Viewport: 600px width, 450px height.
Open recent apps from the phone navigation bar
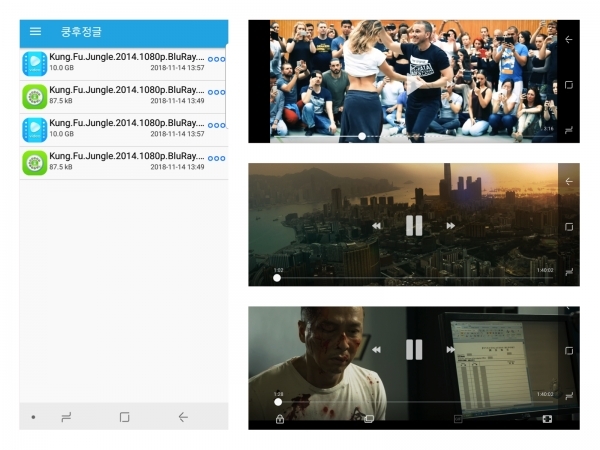click(x=66, y=417)
